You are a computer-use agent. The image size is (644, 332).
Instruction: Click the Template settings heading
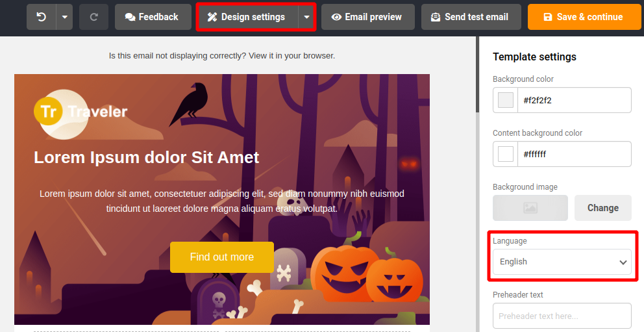pyautogui.click(x=534, y=57)
